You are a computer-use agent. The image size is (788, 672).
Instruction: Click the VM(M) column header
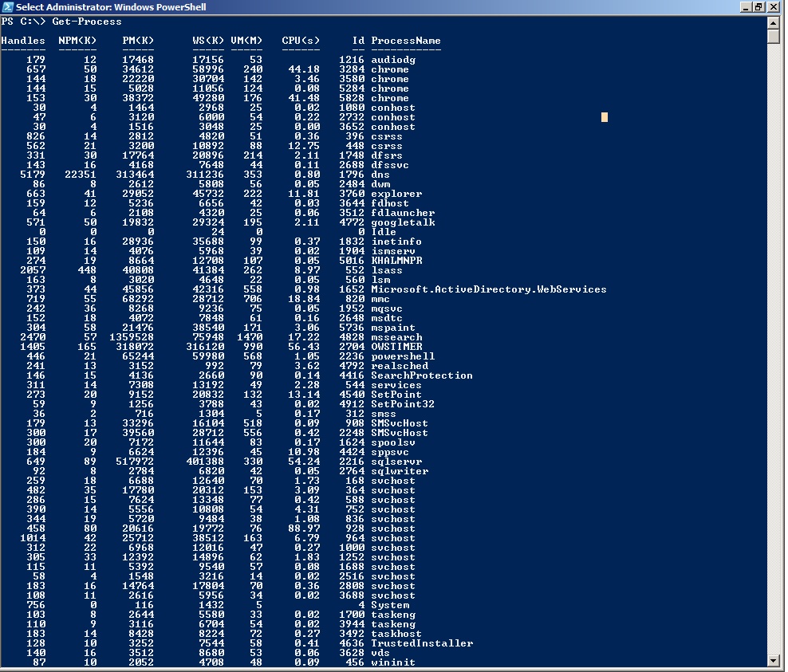(x=246, y=41)
